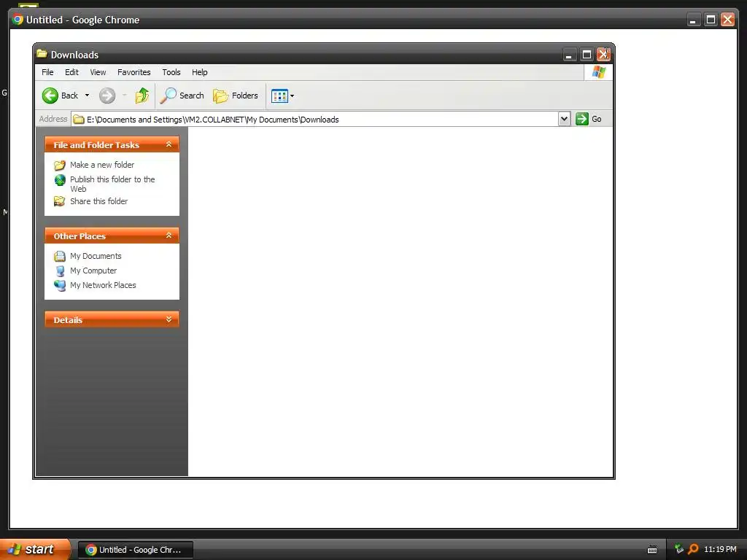Expand the address bar dropdown list
This screenshot has width=747, height=560.
[x=564, y=119]
